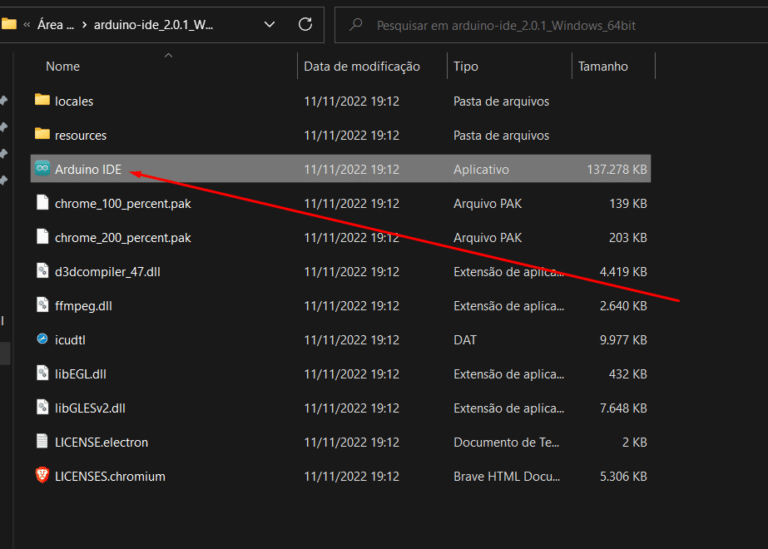Sort files by Nome column

click(x=63, y=66)
